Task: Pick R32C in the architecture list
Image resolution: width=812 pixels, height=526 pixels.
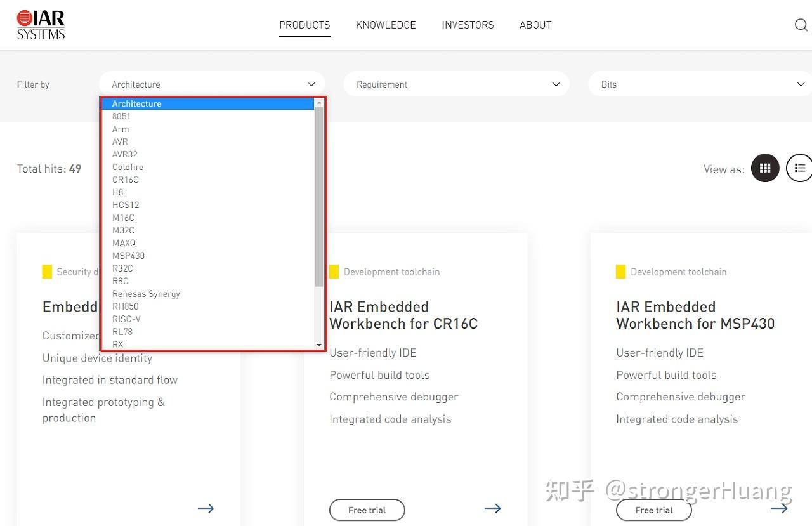Action: point(208,268)
